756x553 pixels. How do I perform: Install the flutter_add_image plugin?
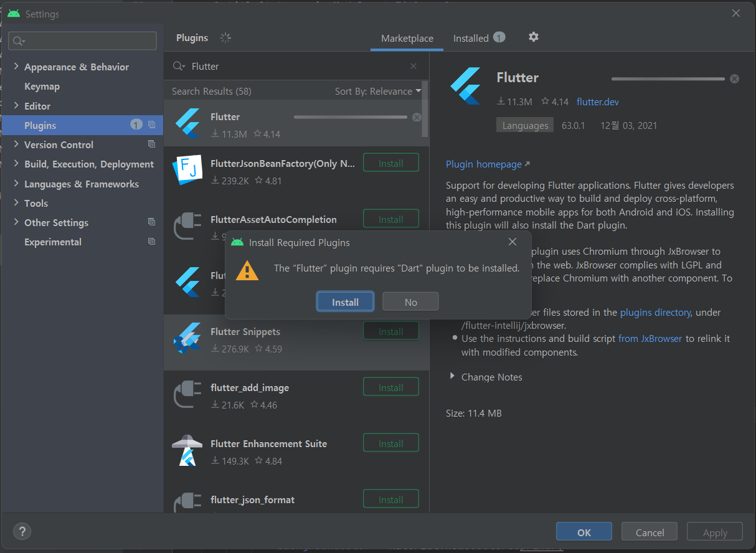point(391,387)
